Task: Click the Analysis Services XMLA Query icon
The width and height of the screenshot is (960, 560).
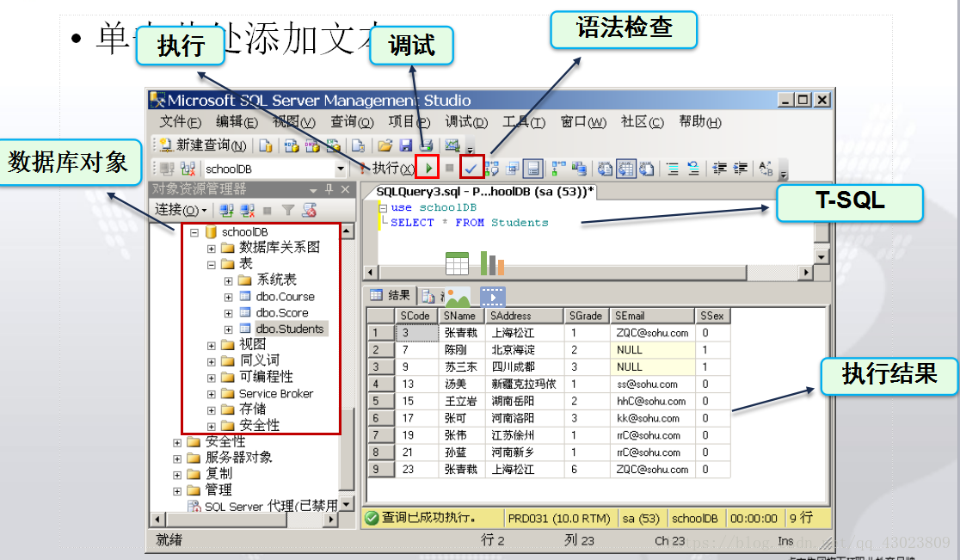Action: click(x=333, y=145)
